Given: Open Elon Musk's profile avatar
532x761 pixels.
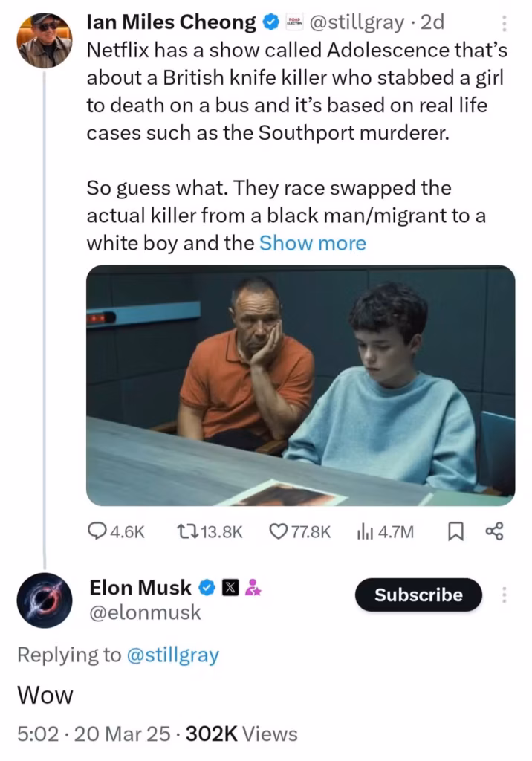Looking at the screenshot, I should [x=45, y=600].
